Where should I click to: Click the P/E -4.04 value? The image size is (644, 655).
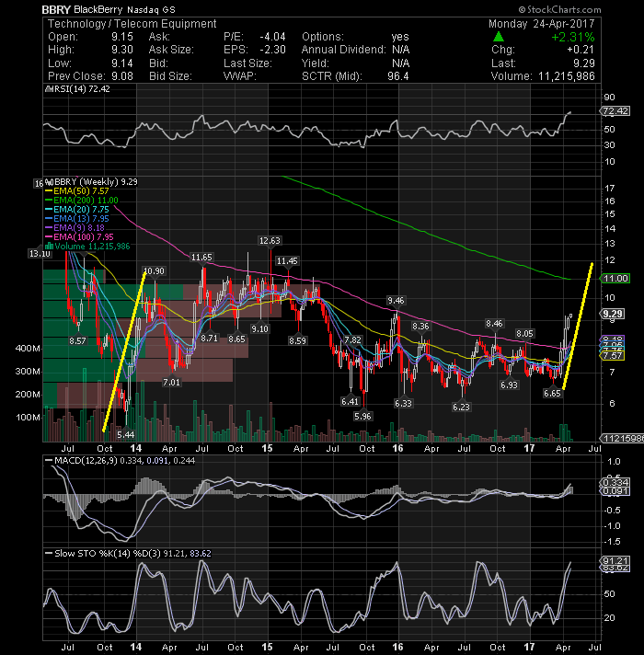(x=272, y=37)
